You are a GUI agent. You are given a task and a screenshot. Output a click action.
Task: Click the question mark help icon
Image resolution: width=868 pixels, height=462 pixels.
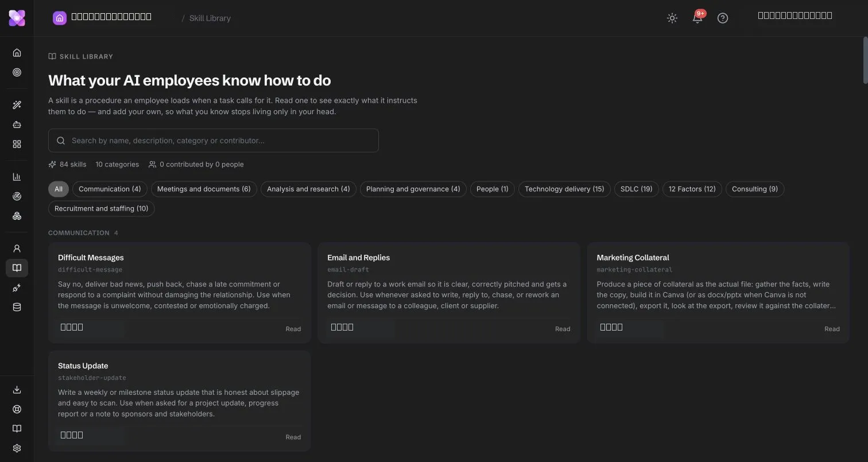723,18
